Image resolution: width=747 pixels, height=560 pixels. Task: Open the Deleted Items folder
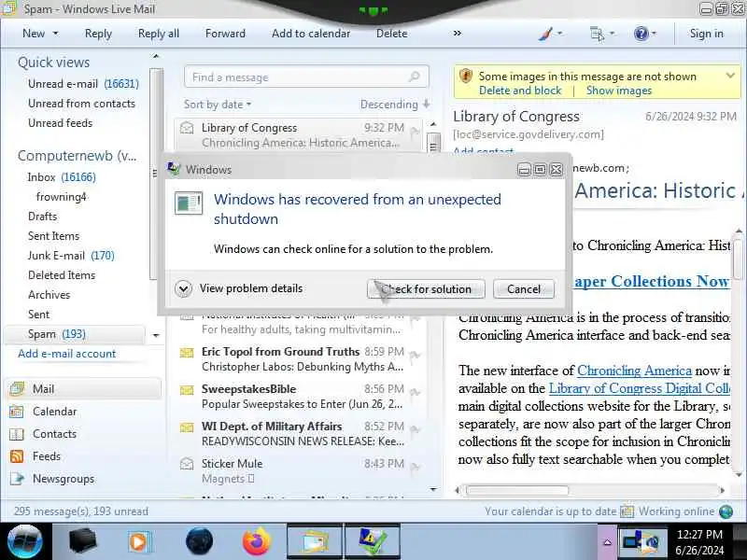point(62,275)
